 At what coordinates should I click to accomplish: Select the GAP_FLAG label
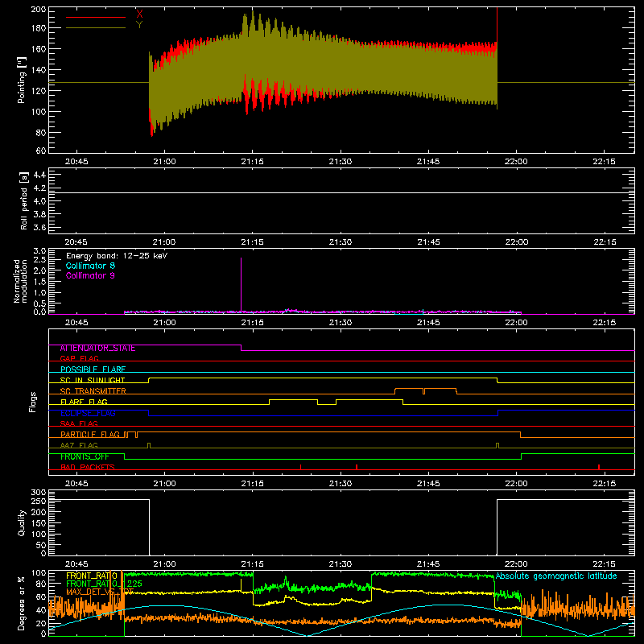(x=79, y=358)
